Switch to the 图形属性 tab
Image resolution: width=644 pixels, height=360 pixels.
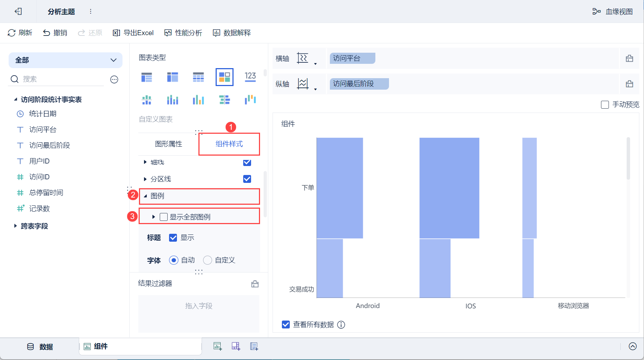coord(169,144)
